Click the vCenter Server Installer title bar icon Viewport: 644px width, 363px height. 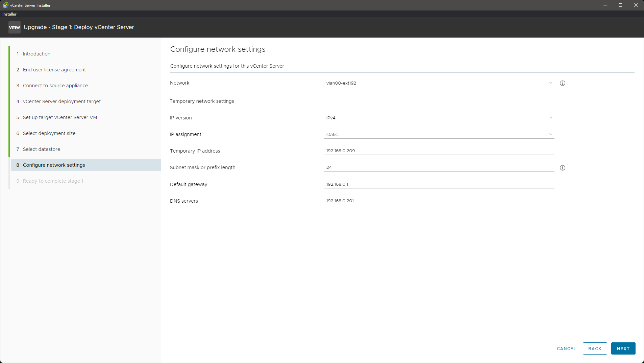coord(5,5)
